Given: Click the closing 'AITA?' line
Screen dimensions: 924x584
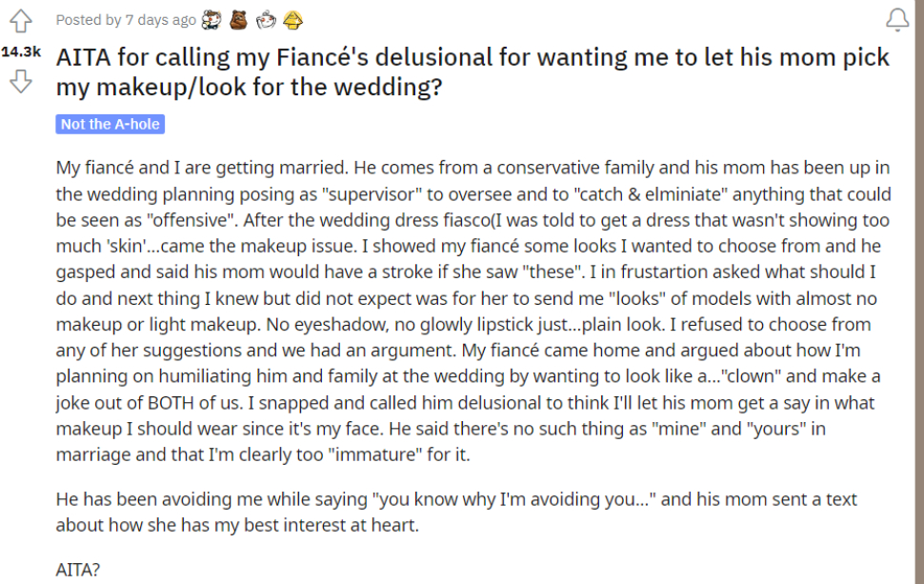Looking at the screenshot, I should click(x=78, y=570).
